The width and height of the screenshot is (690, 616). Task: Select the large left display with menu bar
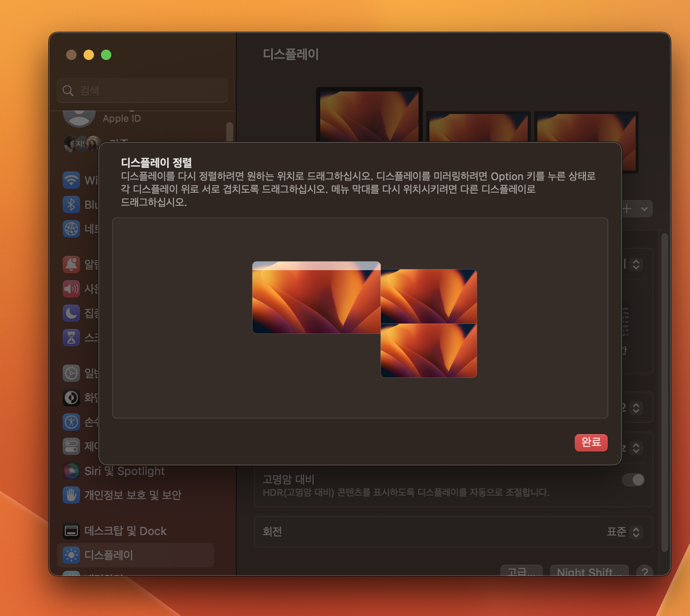click(316, 298)
